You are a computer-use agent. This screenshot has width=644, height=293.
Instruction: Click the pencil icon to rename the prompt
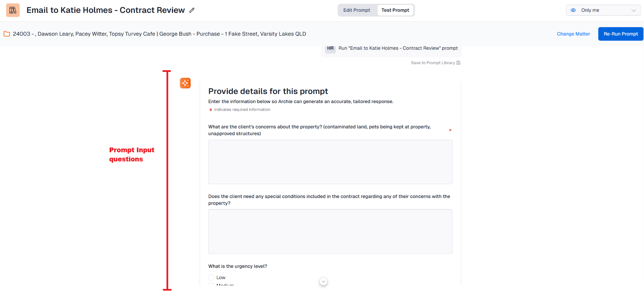click(192, 10)
